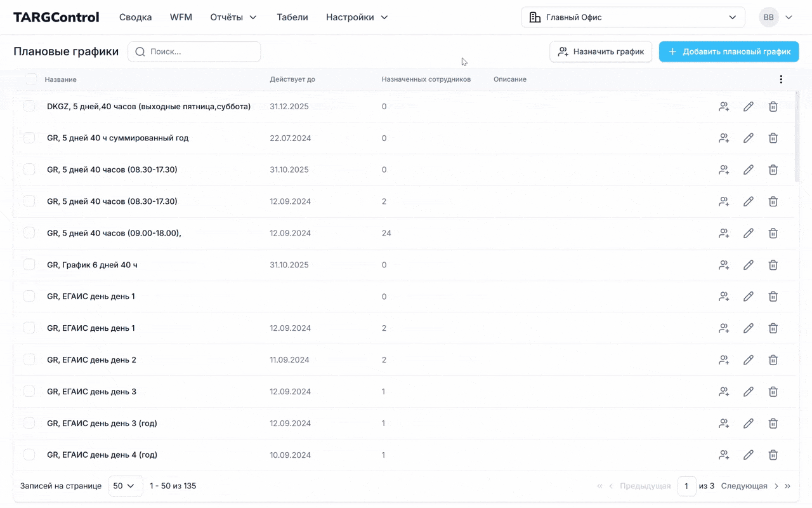The width and height of the screenshot is (812, 508).
Task: Open the records per page dropdown
Action: 125,486
